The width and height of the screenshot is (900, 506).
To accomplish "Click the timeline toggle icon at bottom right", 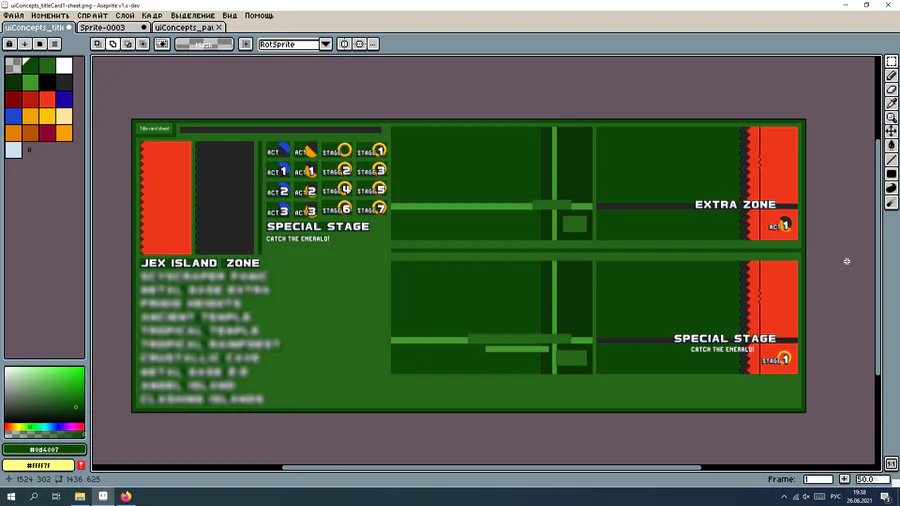I will 891,464.
